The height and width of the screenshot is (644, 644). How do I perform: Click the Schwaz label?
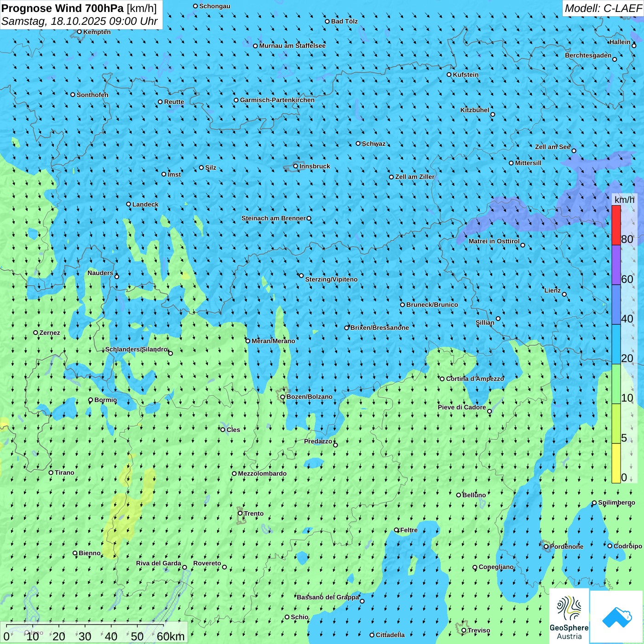[374, 144]
